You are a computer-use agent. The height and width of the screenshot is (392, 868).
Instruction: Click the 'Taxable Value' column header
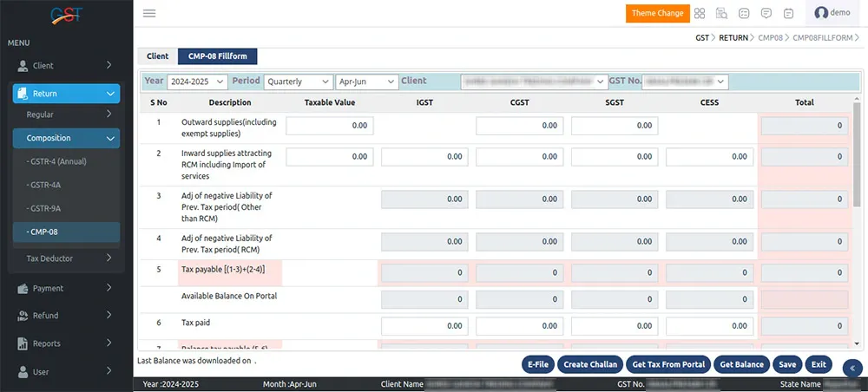coord(330,102)
